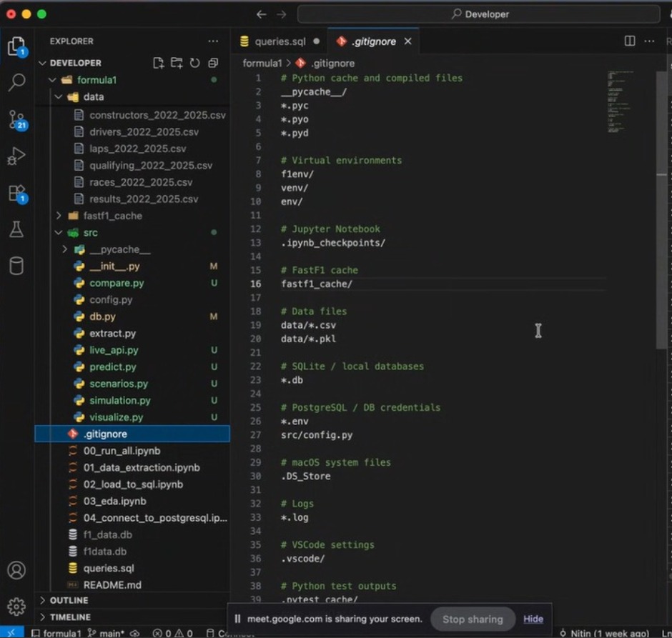
Task: Collapse all folders in Explorer
Action: tap(213, 63)
